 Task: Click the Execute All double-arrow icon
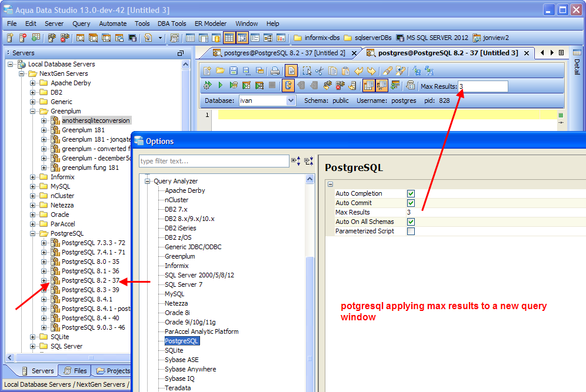(x=208, y=85)
